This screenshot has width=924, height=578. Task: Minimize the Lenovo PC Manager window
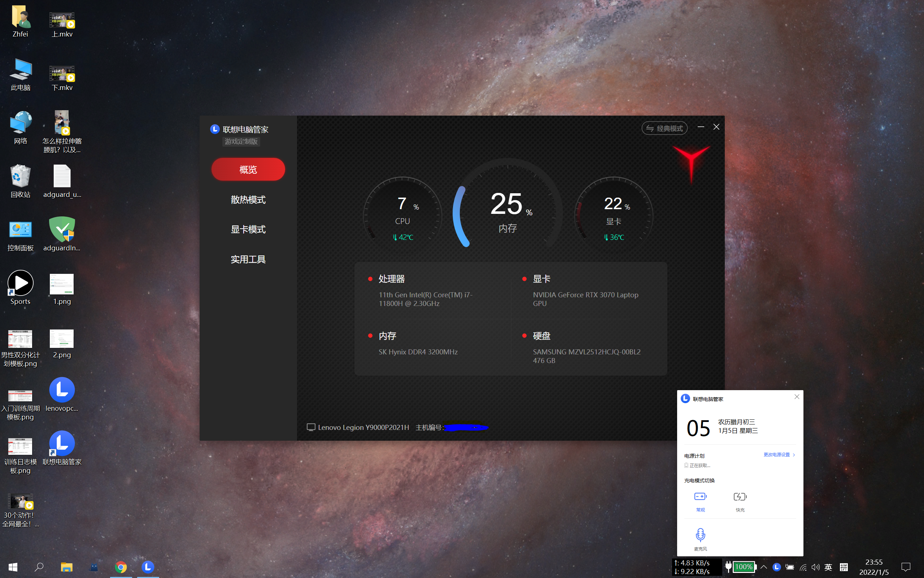point(701,127)
